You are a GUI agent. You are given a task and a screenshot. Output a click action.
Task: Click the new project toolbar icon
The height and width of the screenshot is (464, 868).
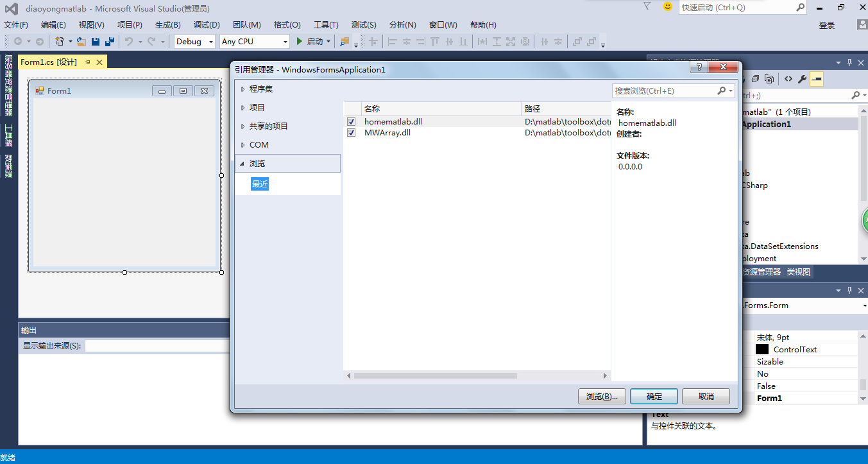(60, 42)
